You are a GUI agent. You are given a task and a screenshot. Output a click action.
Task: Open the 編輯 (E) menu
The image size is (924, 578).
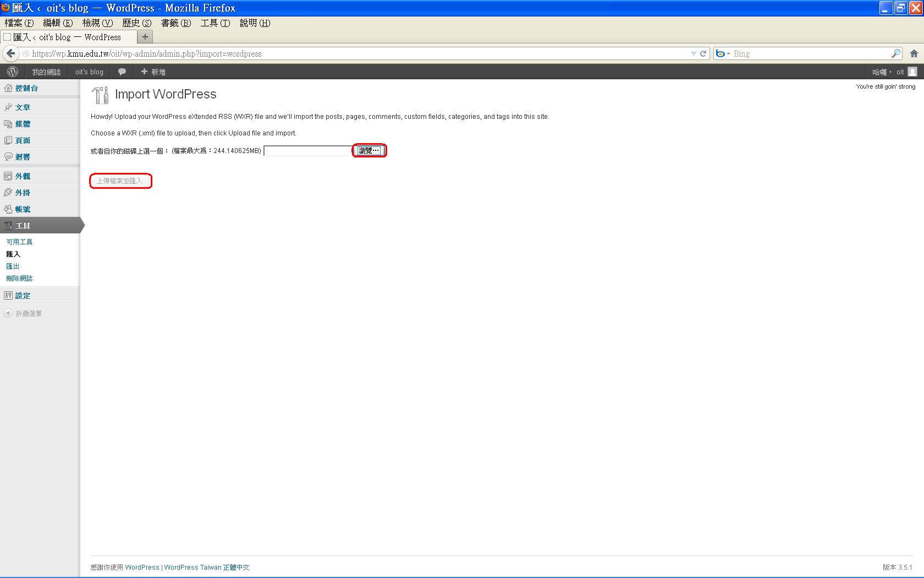point(58,23)
